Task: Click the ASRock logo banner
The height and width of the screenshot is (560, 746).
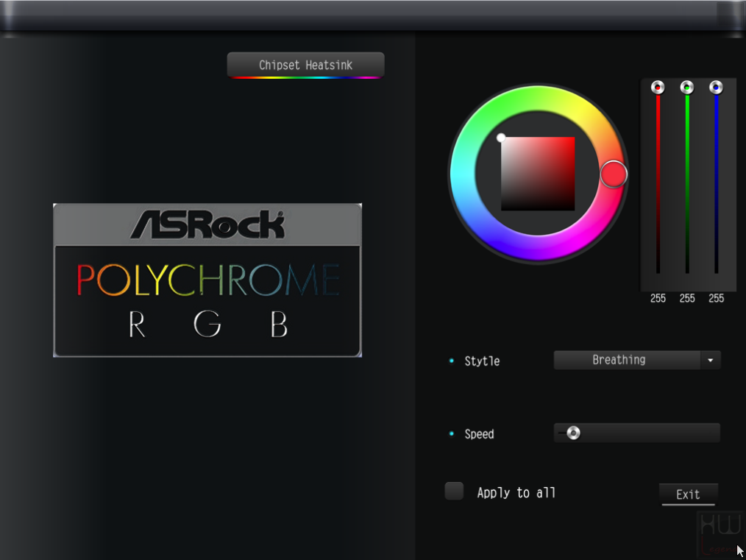Action: coord(207,224)
